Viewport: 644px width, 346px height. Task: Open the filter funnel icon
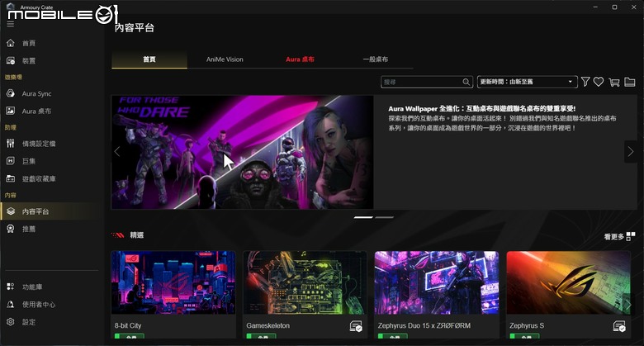[585, 82]
